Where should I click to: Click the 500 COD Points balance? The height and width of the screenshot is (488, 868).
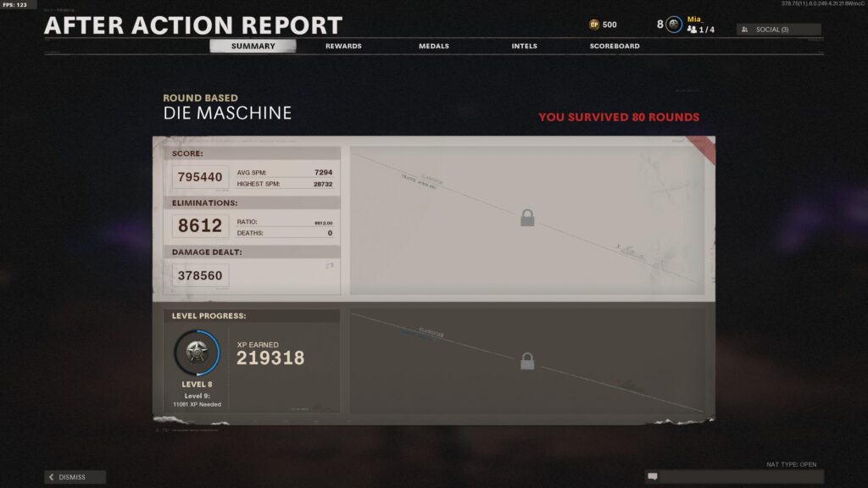click(x=609, y=25)
